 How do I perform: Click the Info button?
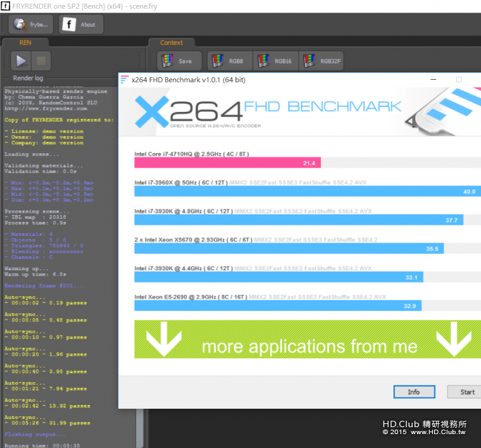coord(414,392)
